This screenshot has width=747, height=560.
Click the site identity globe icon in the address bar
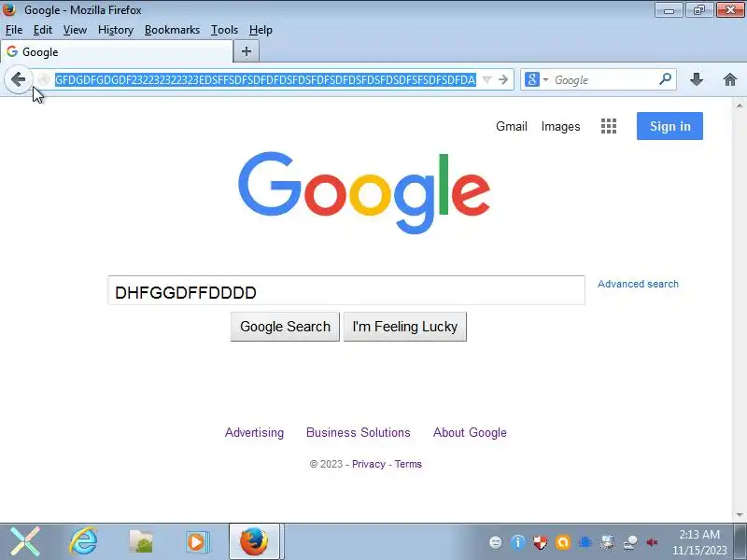click(44, 79)
